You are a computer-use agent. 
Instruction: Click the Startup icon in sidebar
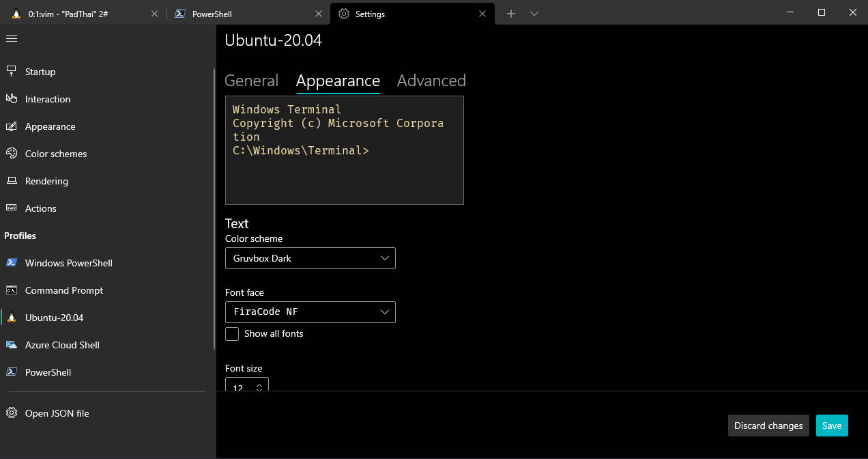(x=12, y=71)
